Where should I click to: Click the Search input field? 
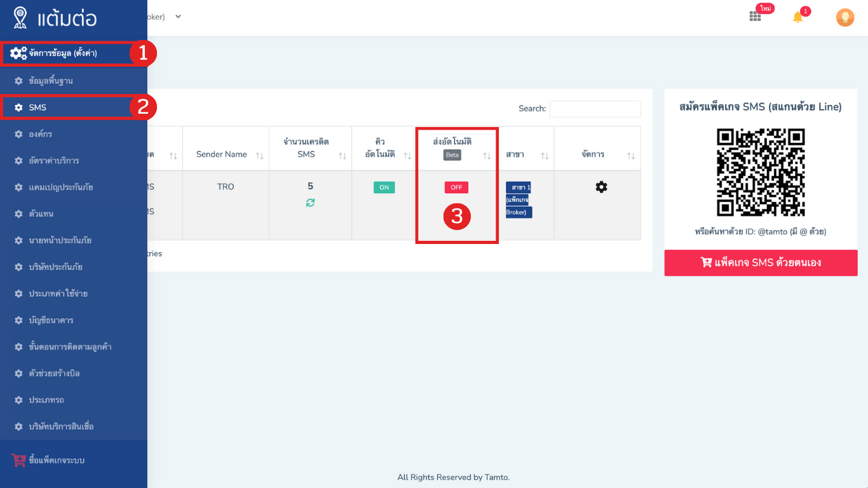point(595,109)
